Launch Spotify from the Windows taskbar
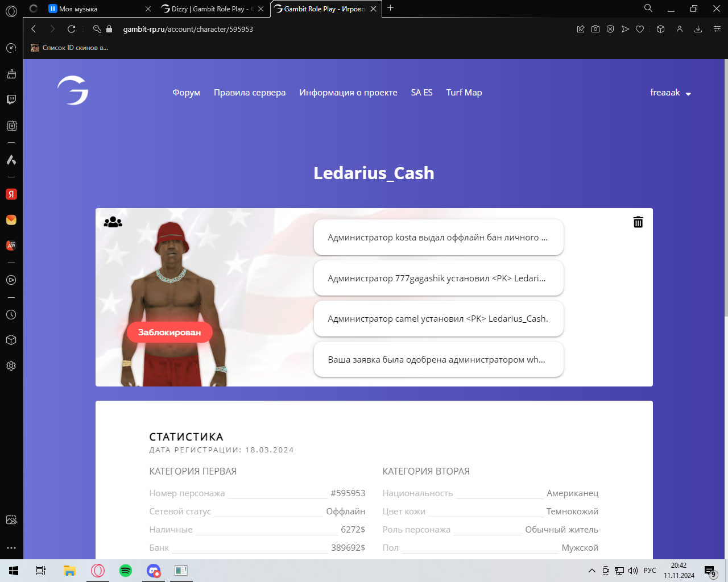Image resolution: width=728 pixels, height=582 pixels. [x=126, y=571]
